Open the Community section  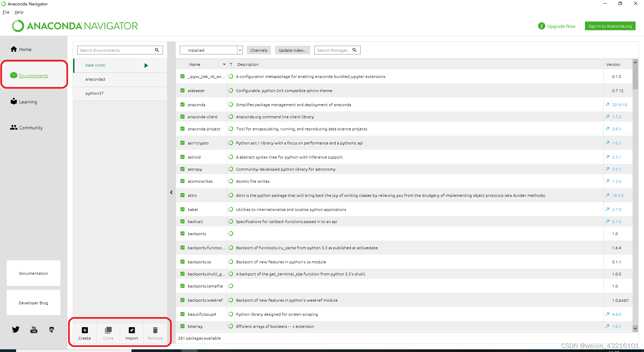(26, 128)
